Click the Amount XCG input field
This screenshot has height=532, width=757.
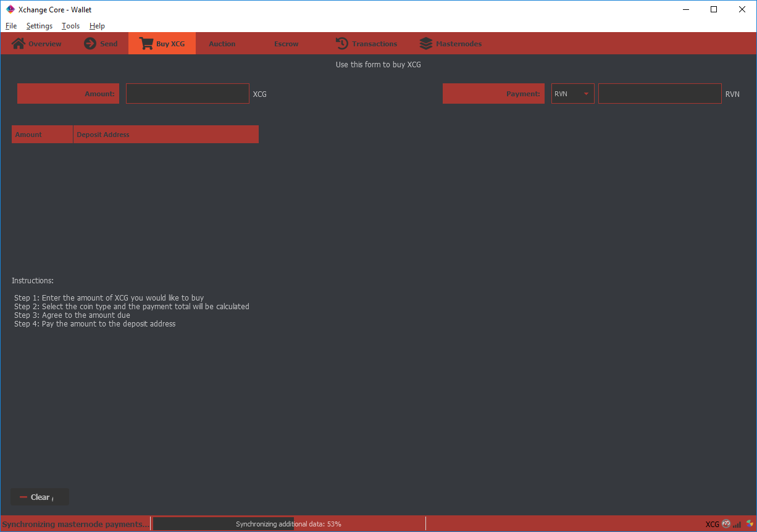pyautogui.click(x=188, y=94)
